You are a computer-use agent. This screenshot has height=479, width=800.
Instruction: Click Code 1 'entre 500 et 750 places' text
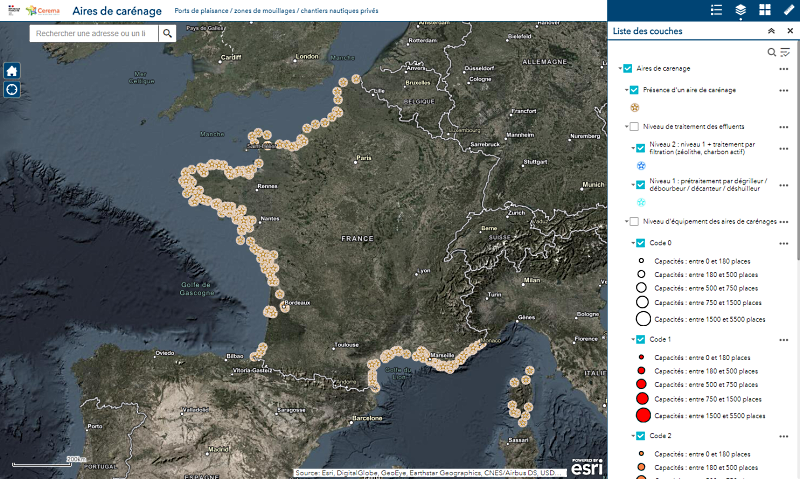[706, 385]
